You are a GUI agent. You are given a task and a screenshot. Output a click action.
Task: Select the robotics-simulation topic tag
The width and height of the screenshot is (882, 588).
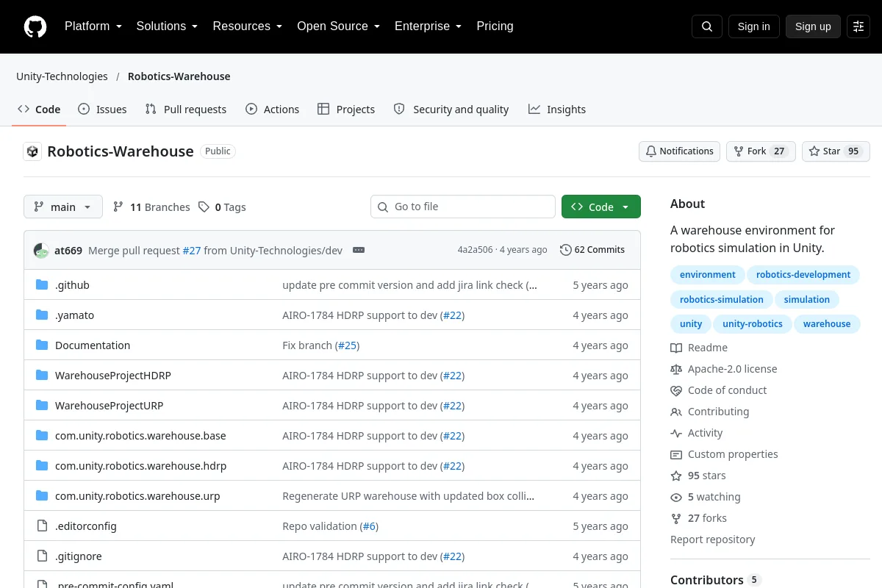(722, 300)
